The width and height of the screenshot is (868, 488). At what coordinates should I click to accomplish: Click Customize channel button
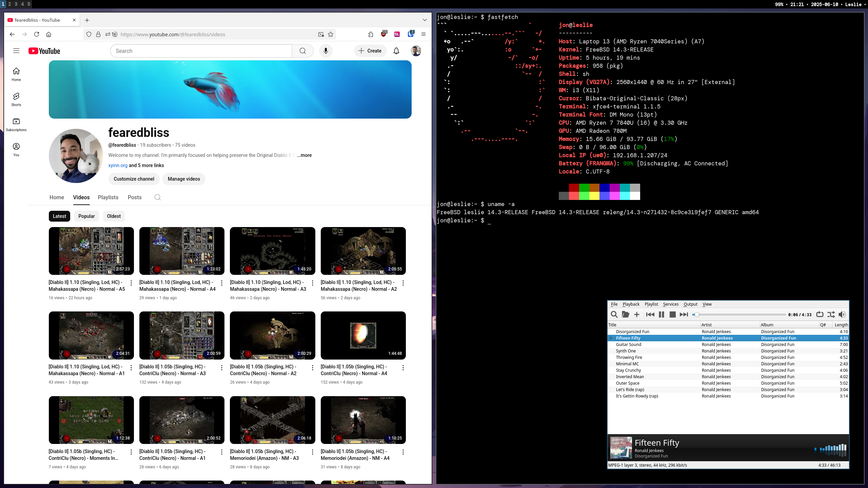(x=134, y=179)
